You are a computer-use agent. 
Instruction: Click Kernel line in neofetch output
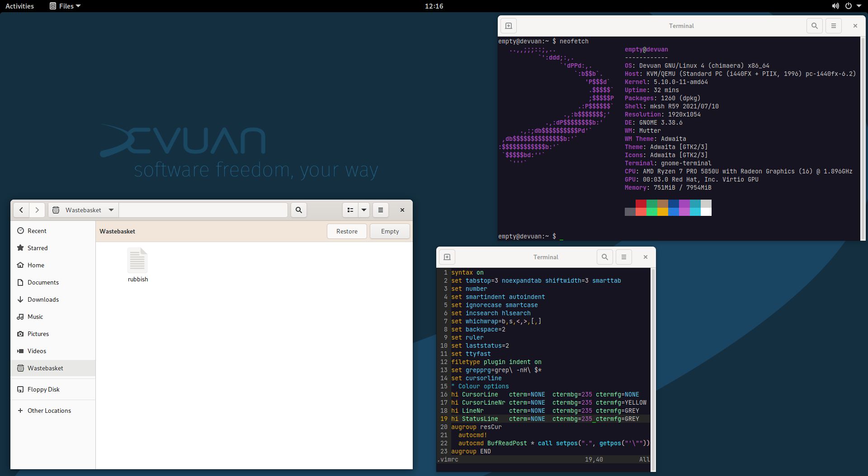point(666,82)
